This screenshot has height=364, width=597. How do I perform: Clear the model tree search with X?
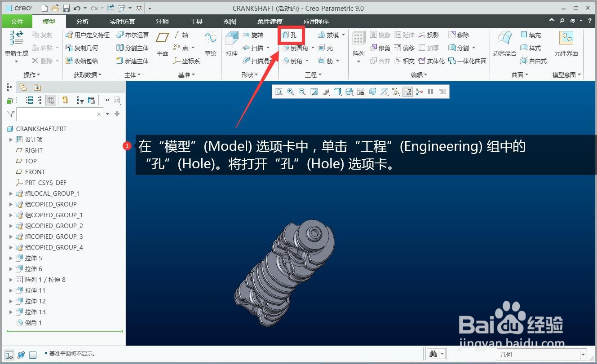point(99,114)
